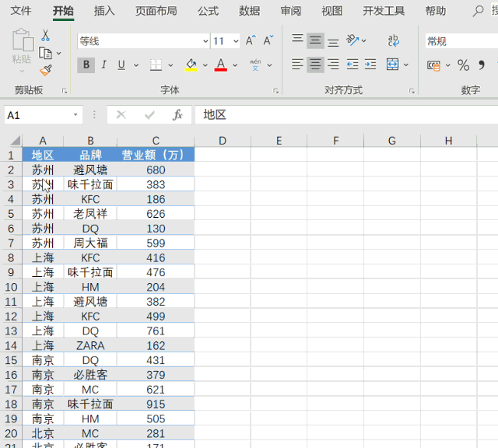
Task: Toggle Bold formatting
Action: pyautogui.click(x=86, y=65)
